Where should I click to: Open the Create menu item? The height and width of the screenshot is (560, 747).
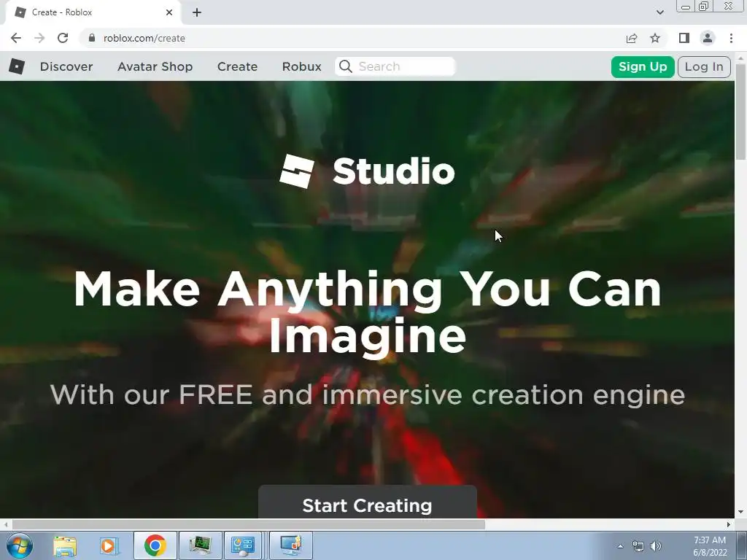237,66
